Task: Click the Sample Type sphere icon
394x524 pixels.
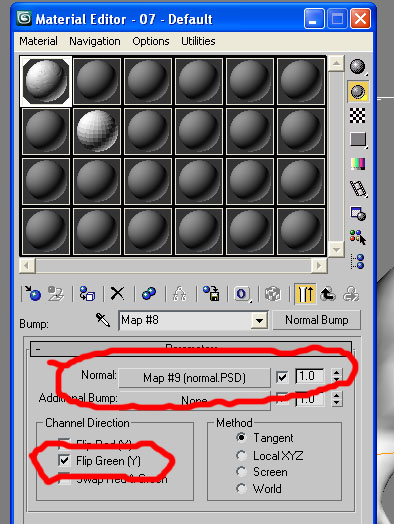Action: (x=358, y=67)
